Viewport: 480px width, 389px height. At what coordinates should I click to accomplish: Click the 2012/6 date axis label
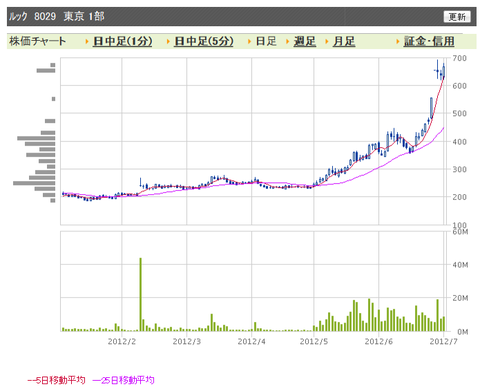tap(379, 341)
